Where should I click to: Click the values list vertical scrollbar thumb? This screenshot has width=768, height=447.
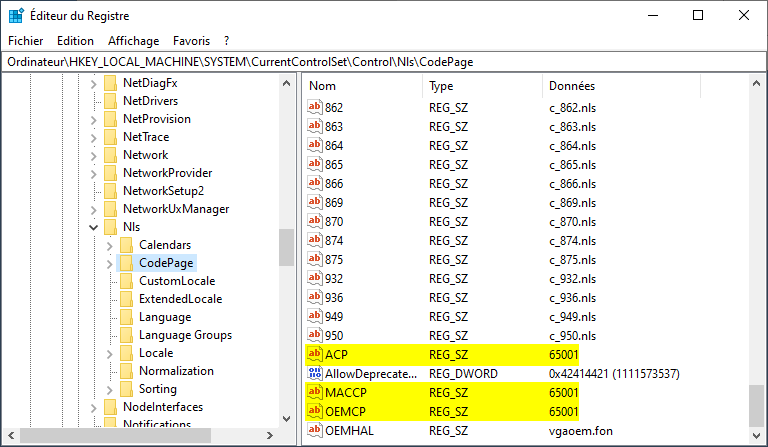(756, 403)
